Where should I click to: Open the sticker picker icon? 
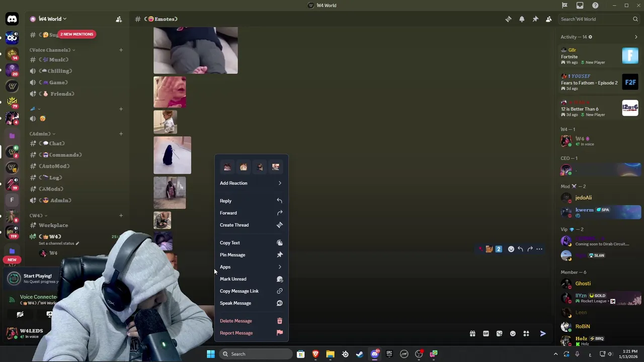pos(499,333)
